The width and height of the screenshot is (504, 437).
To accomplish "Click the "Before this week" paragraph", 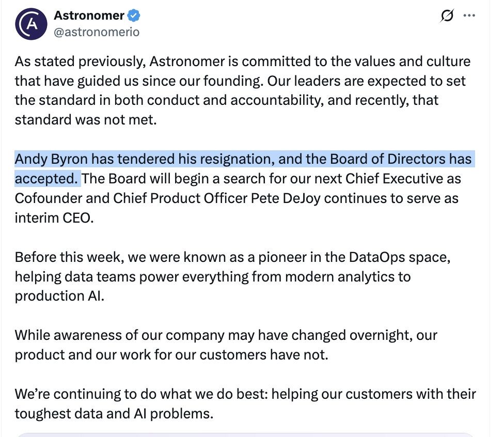I will tap(233, 276).
